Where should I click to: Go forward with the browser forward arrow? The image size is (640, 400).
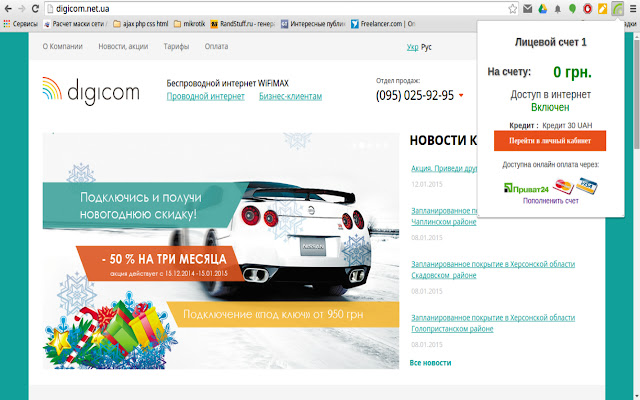coord(22,9)
